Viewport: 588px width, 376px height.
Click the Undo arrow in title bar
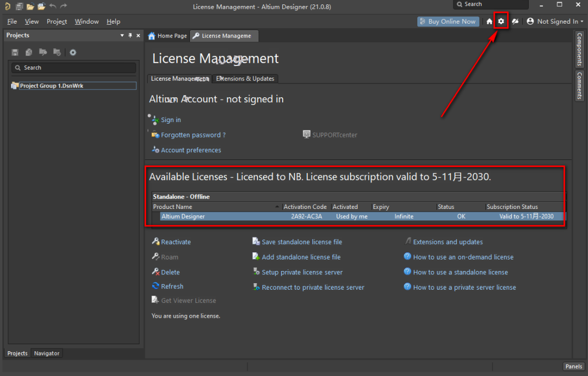53,6
